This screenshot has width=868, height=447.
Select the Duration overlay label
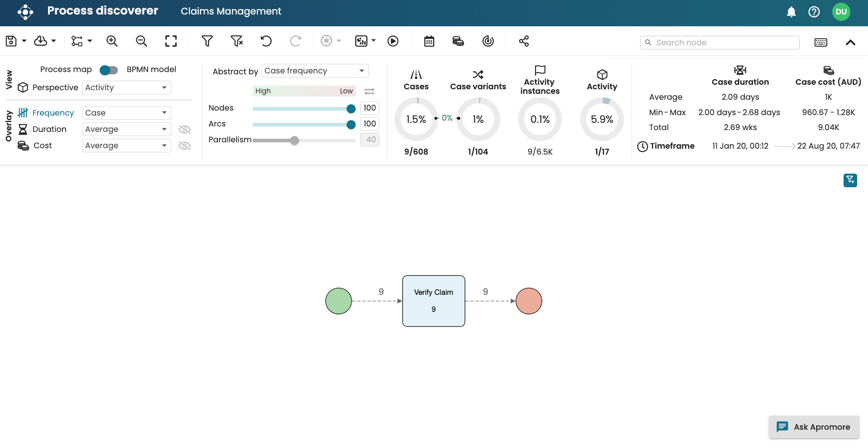(x=49, y=129)
